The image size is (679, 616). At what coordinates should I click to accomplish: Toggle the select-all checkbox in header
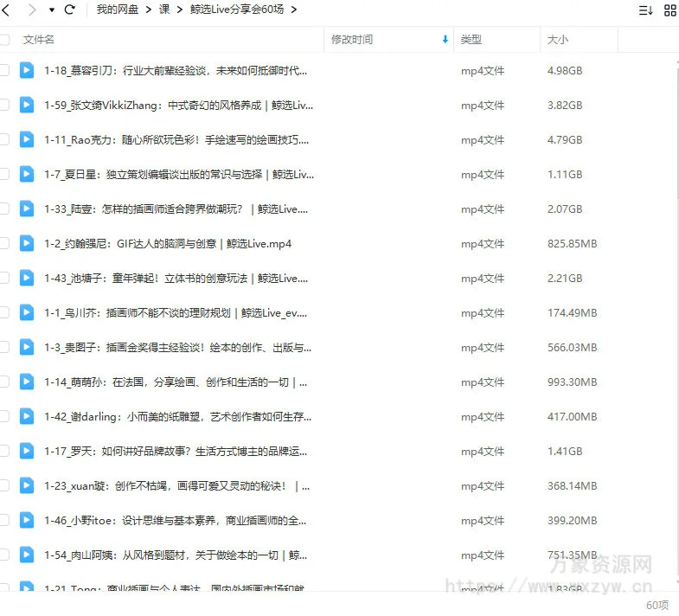[x=4, y=40]
